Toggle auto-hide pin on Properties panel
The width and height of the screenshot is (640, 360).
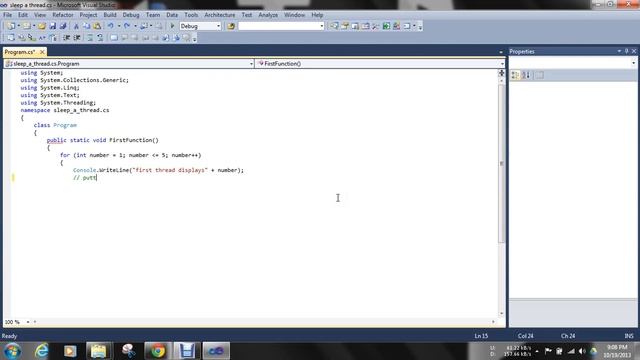pos(627,51)
